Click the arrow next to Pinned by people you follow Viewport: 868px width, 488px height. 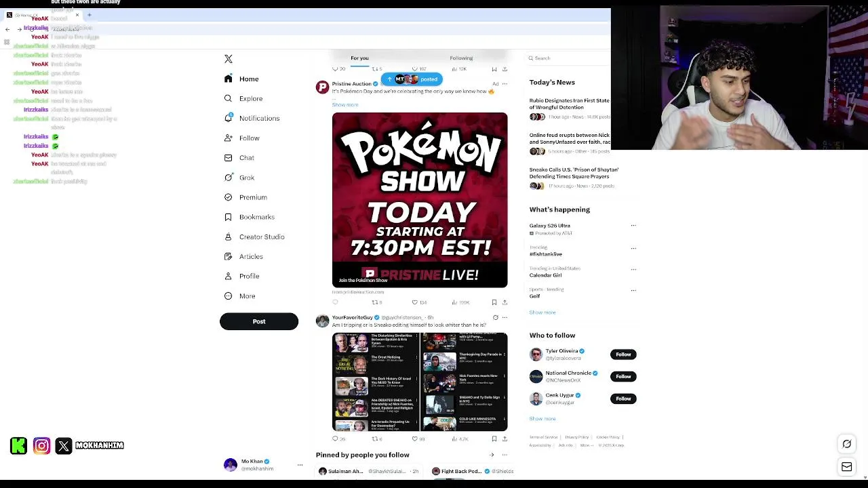click(x=492, y=455)
